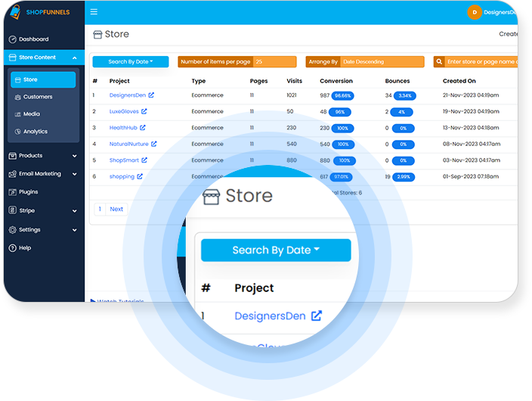Viewport: 532px width, 401px height.
Task: Click the items per page field
Action: pyautogui.click(x=274, y=62)
